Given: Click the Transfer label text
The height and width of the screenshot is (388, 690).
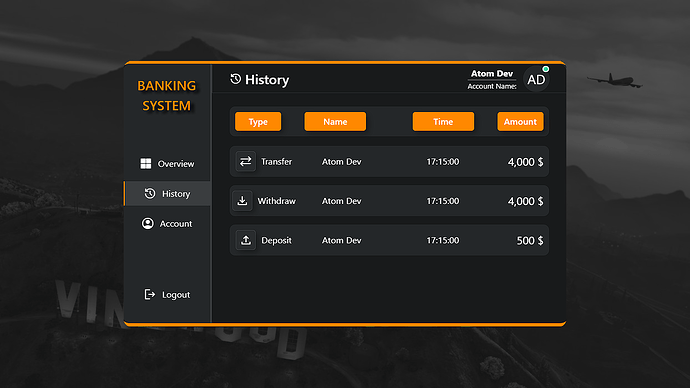Looking at the screenshot, I should tap(276, 161).
